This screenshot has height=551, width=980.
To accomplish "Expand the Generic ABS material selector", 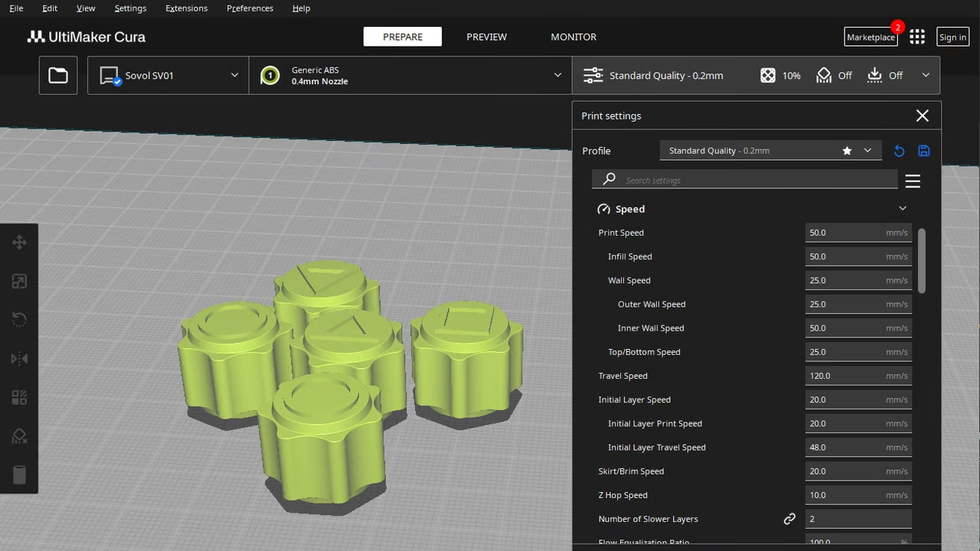I will pyautogui.click(x=410, y=75).
